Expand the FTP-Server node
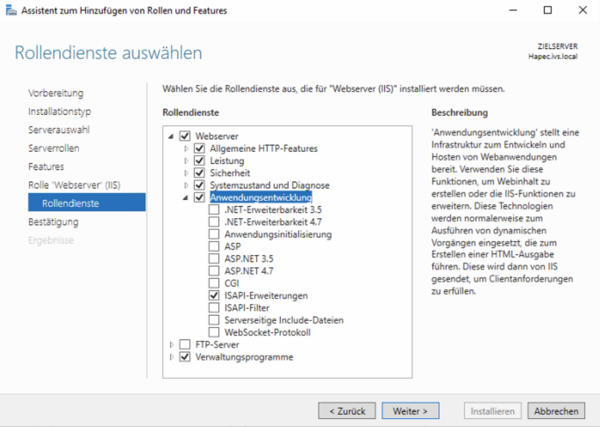600x427 pixels. tap(171, 345)
